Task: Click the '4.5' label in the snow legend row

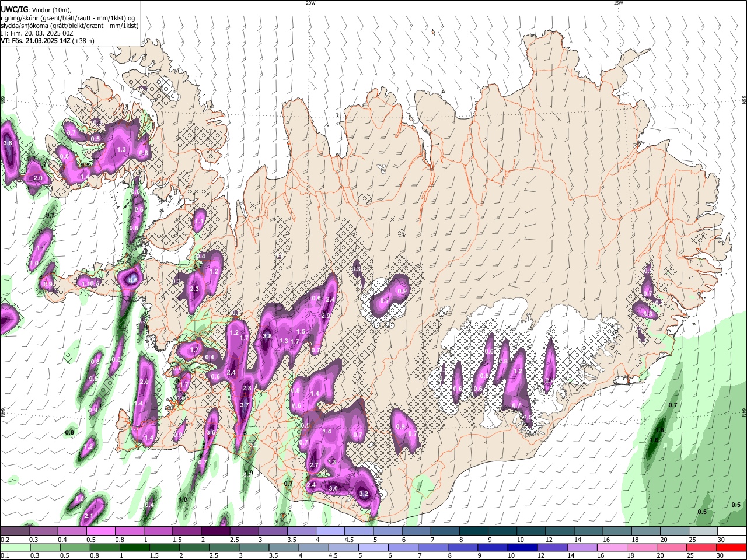Action: [349, 540]
